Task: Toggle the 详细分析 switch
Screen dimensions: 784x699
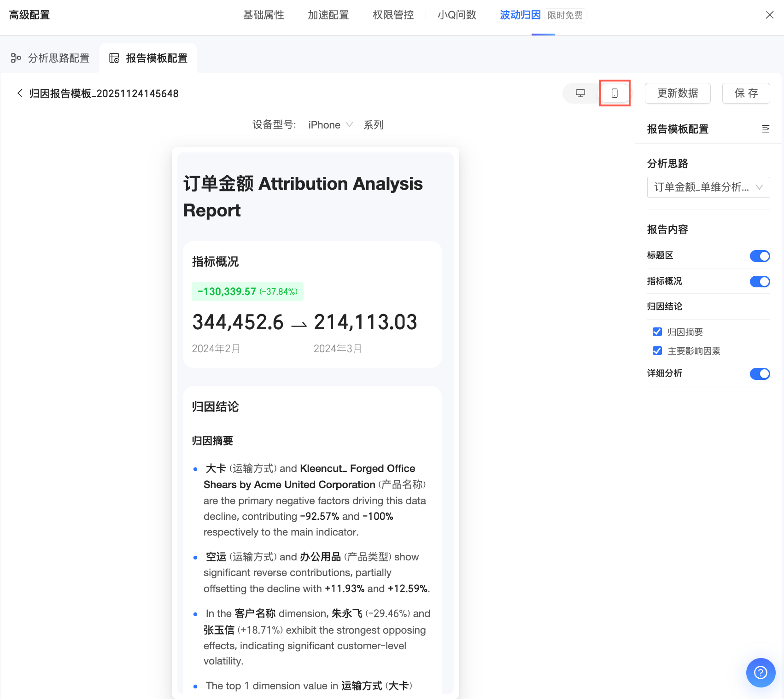Action: pos(760,374)
